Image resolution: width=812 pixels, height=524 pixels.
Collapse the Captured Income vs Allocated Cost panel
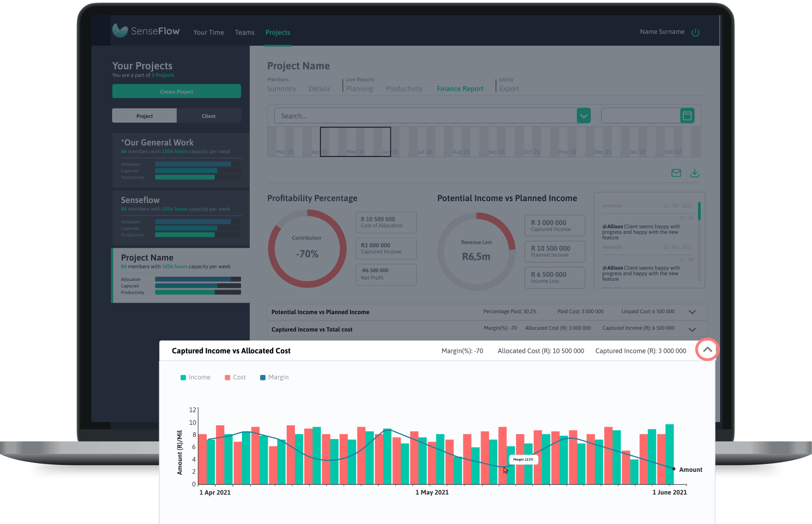[x=707, y=350]
